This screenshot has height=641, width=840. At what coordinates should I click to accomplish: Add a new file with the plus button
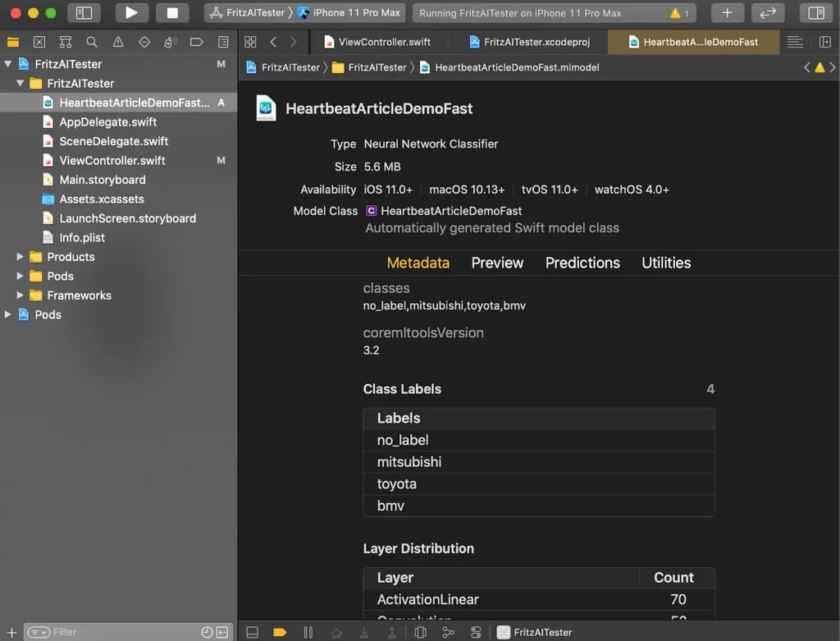11,633
